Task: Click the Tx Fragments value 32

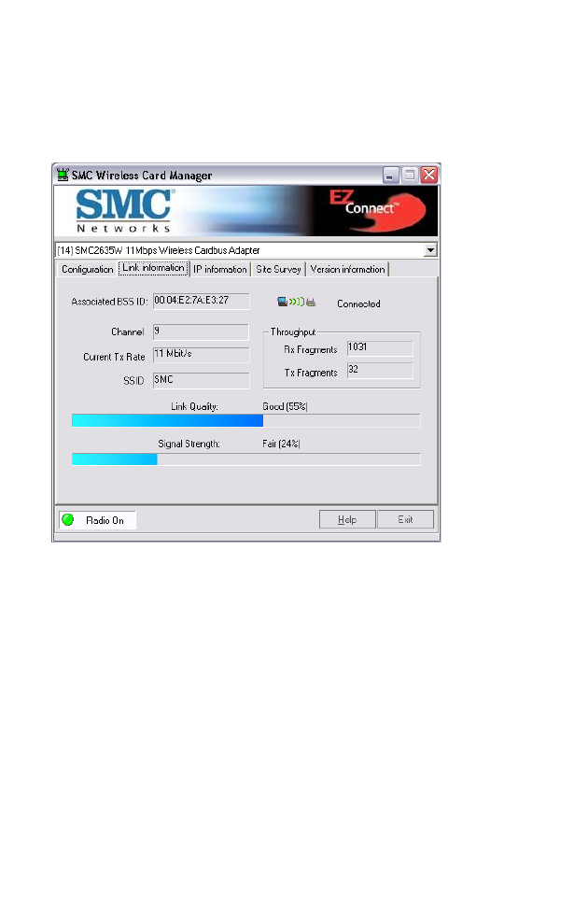Action: click(380, 371)
